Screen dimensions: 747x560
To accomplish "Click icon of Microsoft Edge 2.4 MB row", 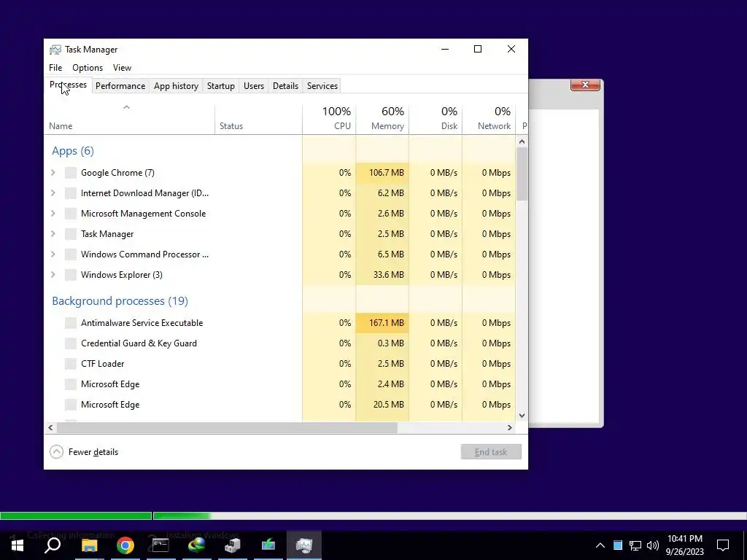I will pos(71,385).
